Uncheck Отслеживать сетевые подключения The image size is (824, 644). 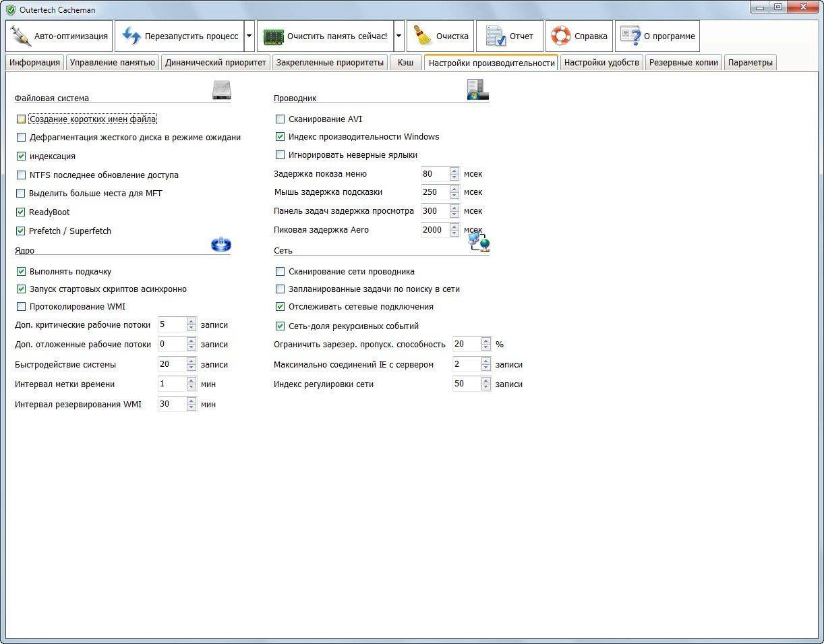click(x=281, y=307)
